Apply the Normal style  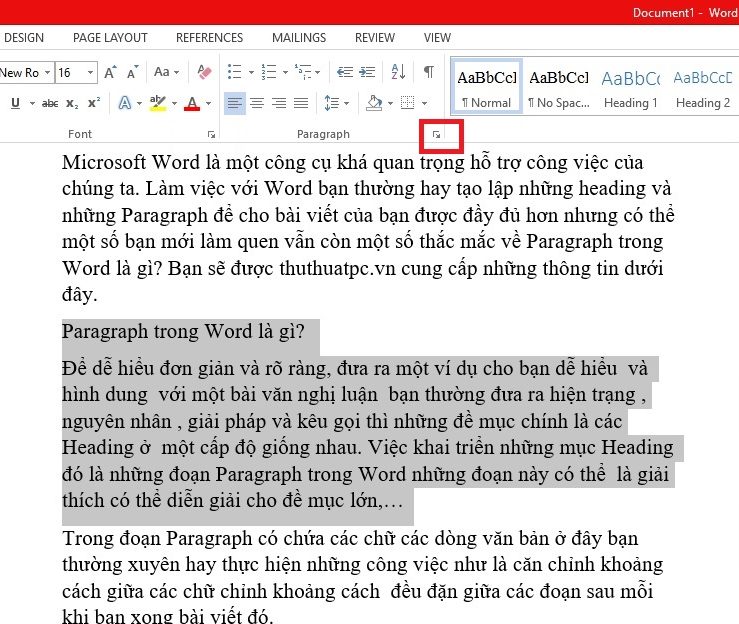click(x=486, y=86)
